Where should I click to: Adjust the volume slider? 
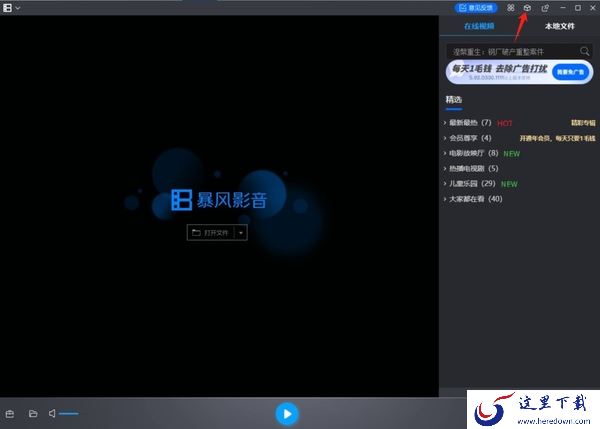click(69, 413)
